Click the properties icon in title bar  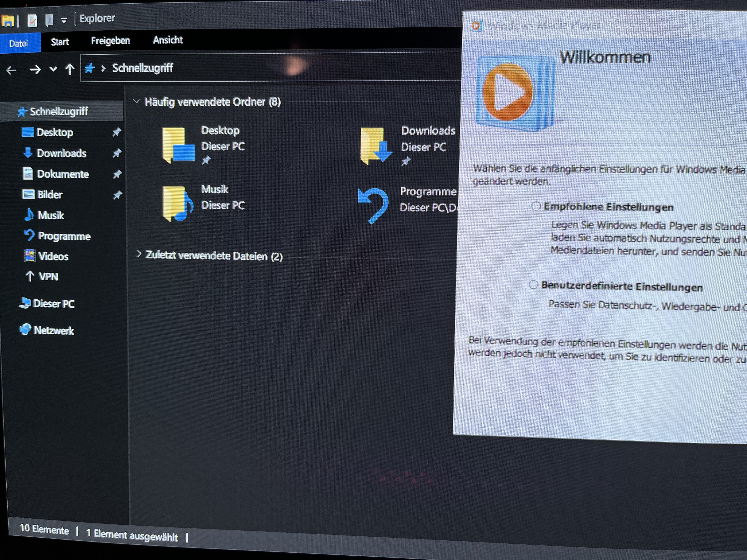(32, 21)
